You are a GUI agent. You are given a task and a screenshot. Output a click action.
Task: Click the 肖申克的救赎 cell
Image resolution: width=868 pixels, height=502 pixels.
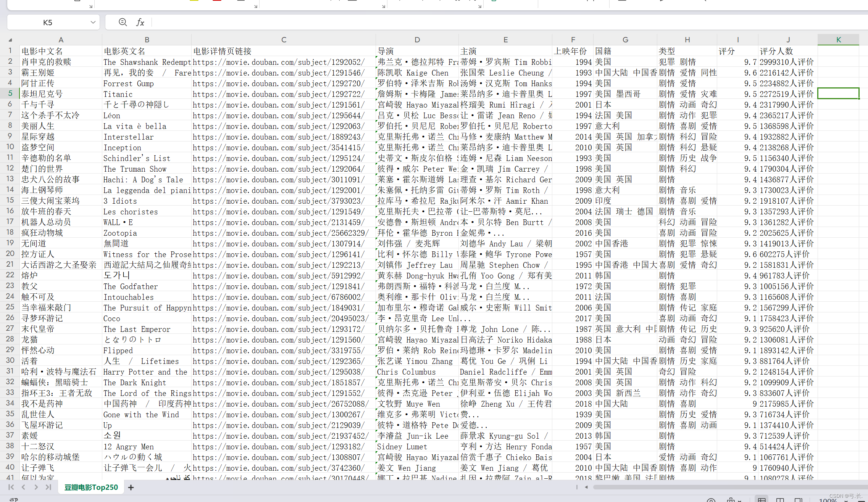coord(61,62)
